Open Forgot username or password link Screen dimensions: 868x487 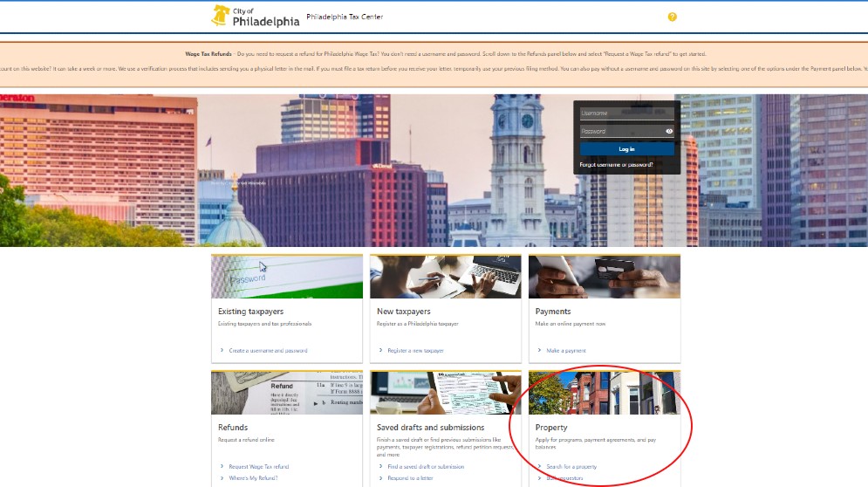coord(616,165)
